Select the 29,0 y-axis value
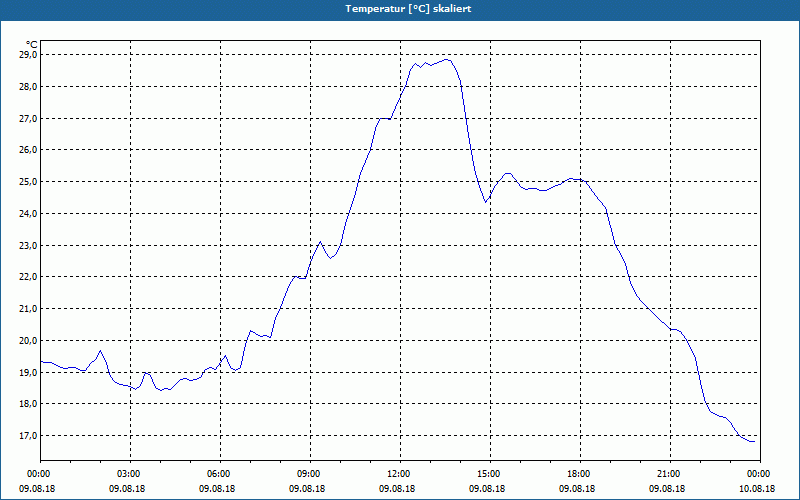This screenshot has height=500, width=800. [28, 55]
